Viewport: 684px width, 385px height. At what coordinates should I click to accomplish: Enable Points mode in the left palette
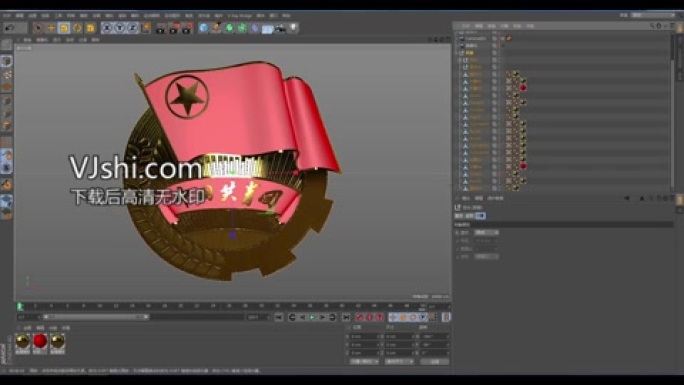(7, 101)
